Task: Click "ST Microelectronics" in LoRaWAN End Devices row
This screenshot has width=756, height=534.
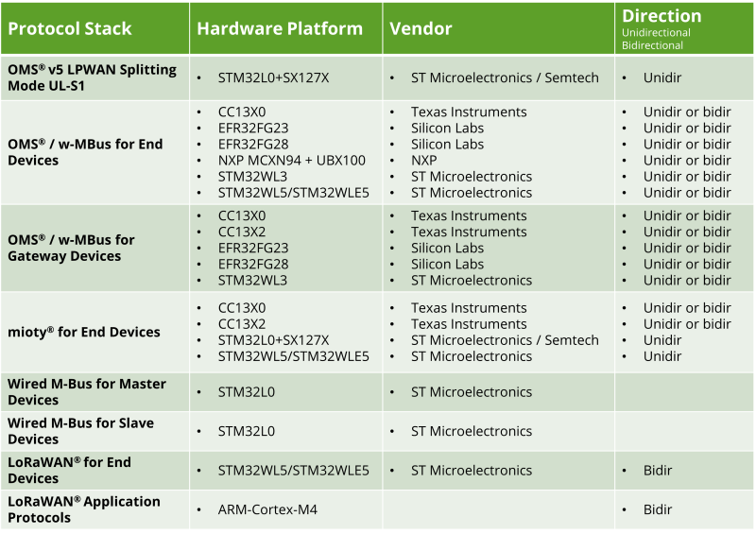Action: click(x=472, y=471)
